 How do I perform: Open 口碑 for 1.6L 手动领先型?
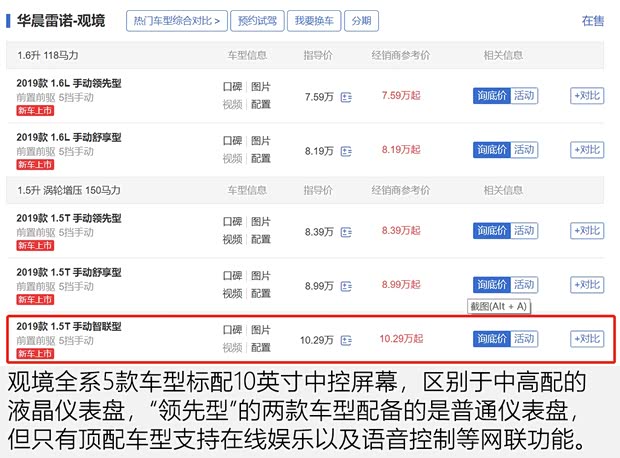pyautogui.click(x=232, y=87)
